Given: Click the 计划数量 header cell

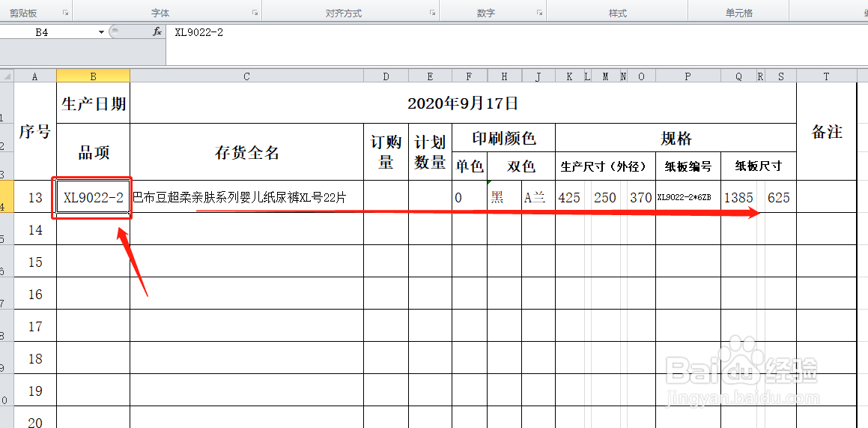Looking at the screenshot, I should coord(430,151).
